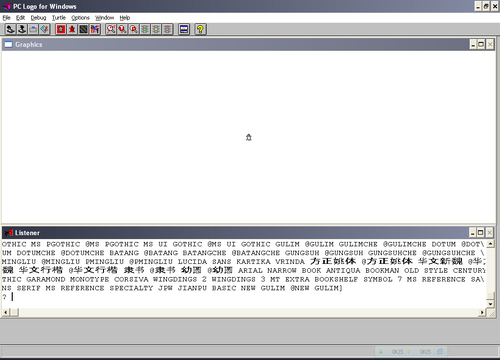Open the Help menu

click(125, 18)
